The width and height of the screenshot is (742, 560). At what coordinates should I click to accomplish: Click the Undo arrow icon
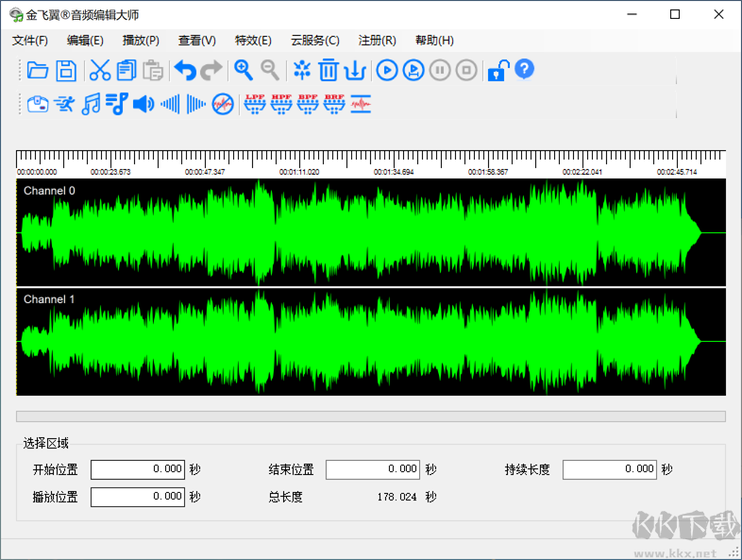[185, 70]
